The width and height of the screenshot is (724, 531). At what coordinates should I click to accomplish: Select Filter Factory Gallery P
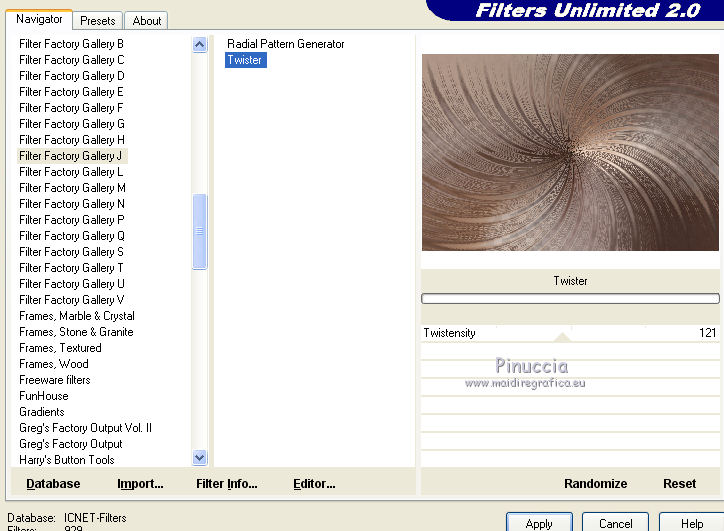tap(72, 220)
